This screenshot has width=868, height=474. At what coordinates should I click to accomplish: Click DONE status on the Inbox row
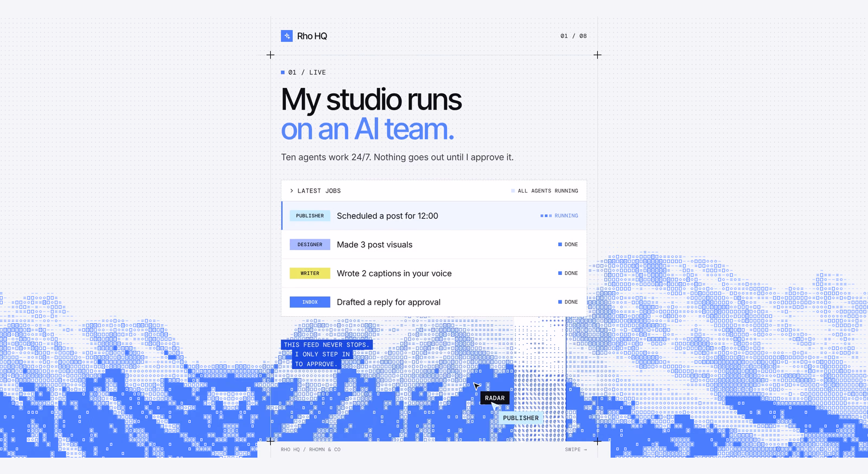pyautogui.click(x=568, y=302)
